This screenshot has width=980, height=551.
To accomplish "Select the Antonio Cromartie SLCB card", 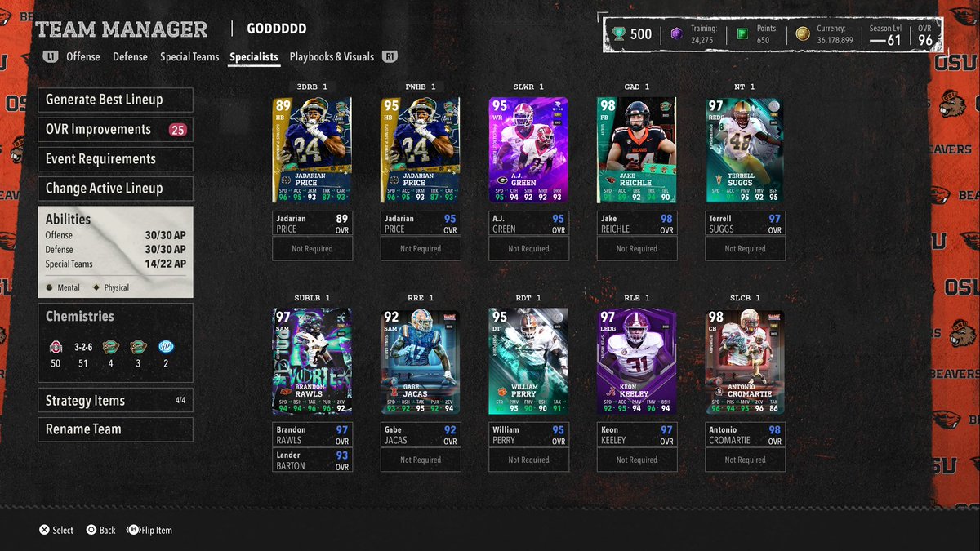I will click(x=745, y=362).
